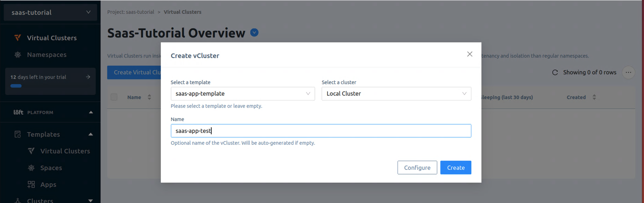Click 'Showing 0 of 0 rows' text
This screenshot has height=203, width=644.
pyautogui.click(x=589, y=72)
